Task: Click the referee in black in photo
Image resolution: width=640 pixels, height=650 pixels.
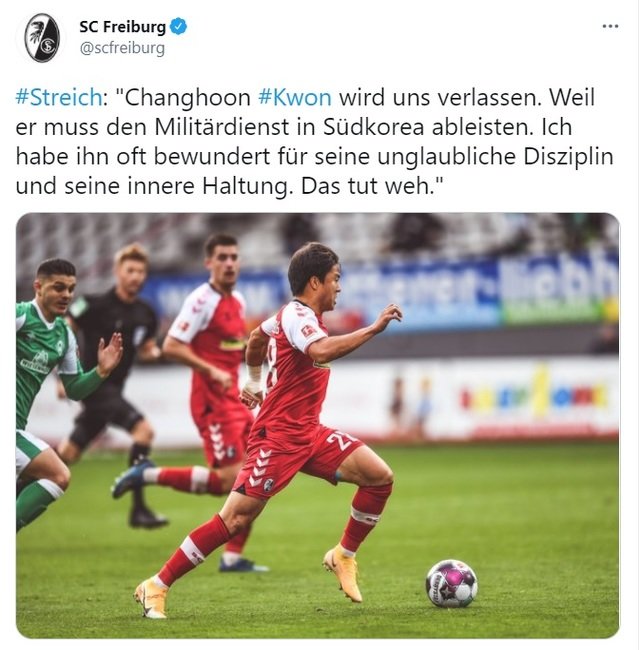Action: [x=116, y=373]
